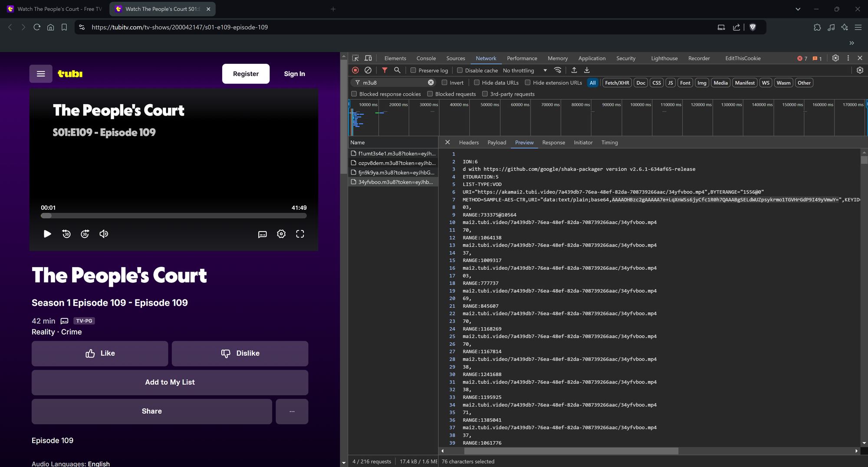Open Tubi hamburger menu
The width and height of the screenshot is (868, 467).
[x=41, y=74]
